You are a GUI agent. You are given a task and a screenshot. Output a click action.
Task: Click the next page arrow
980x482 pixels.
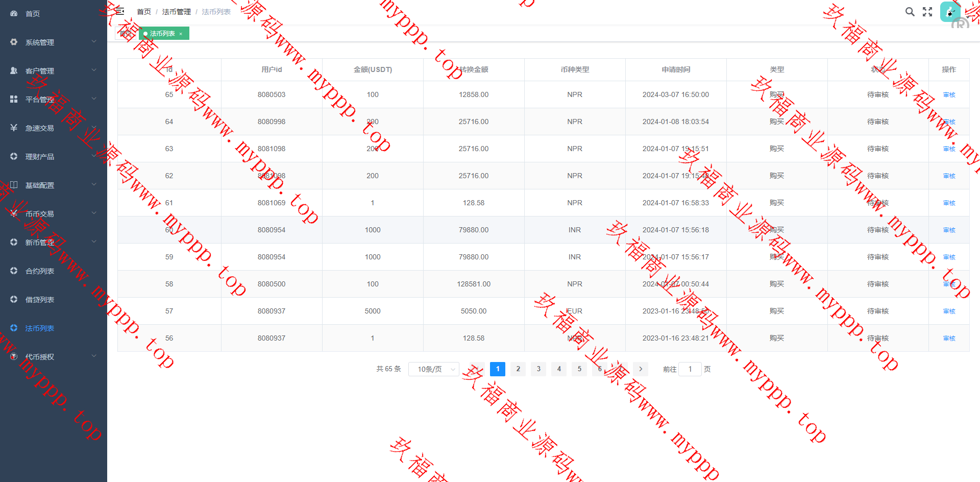(641, 369)
